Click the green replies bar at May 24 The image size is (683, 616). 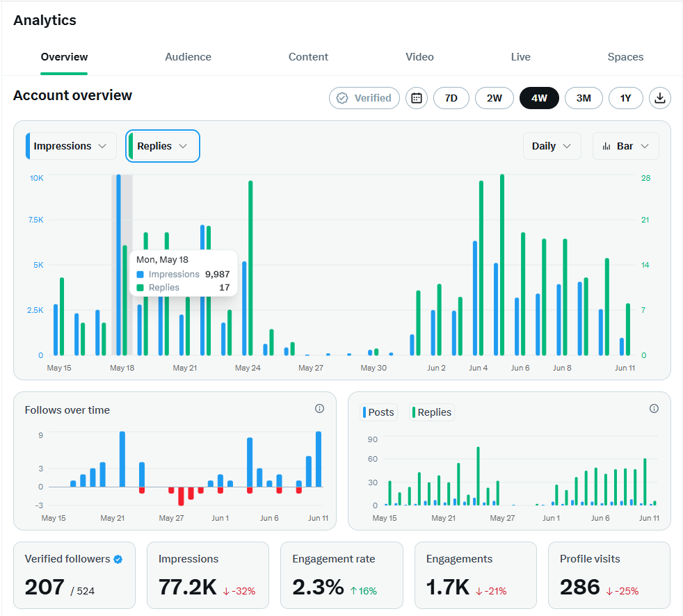(x=250, y=268)
